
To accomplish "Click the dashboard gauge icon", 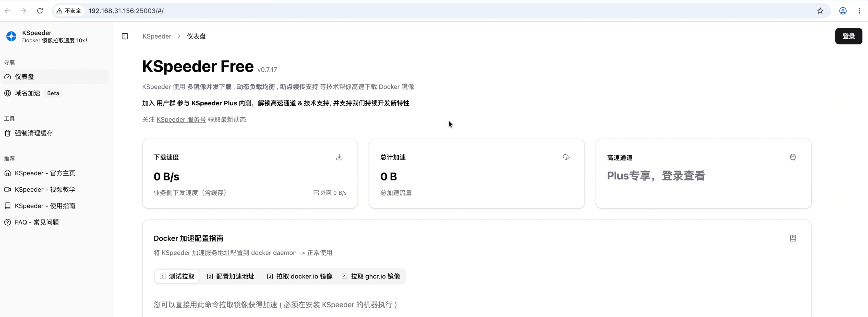I will (x=7, y=77).
